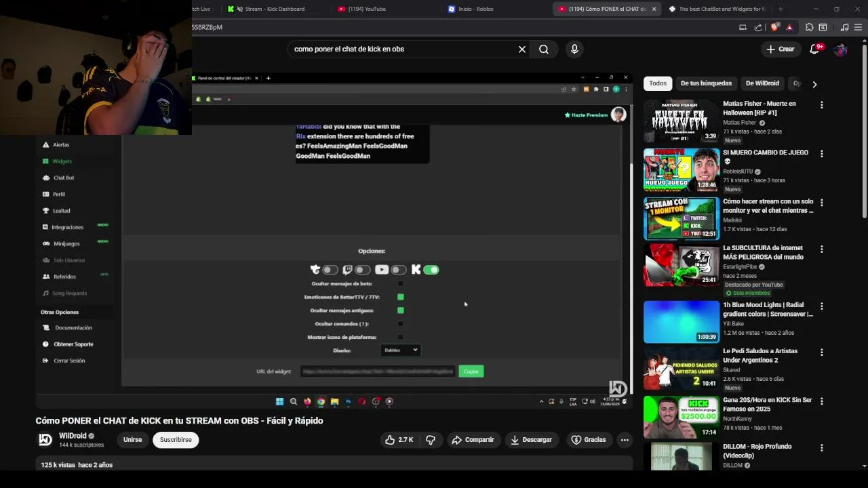The height and width of the screenshot is (488, 868).
Task: Click the Gracias button
Action: [x=589, y=440]
